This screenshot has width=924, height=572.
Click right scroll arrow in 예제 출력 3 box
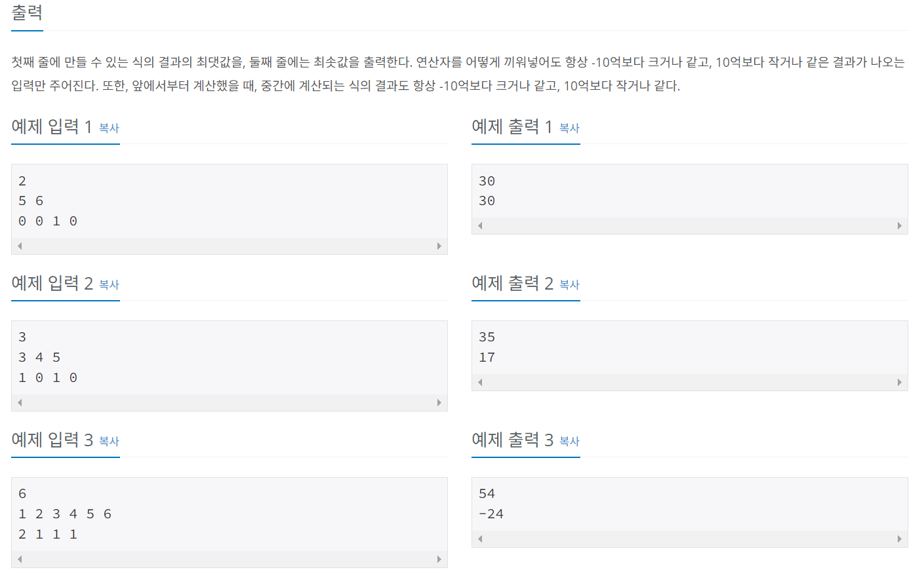pyautogui.click(x=900, y=539)
